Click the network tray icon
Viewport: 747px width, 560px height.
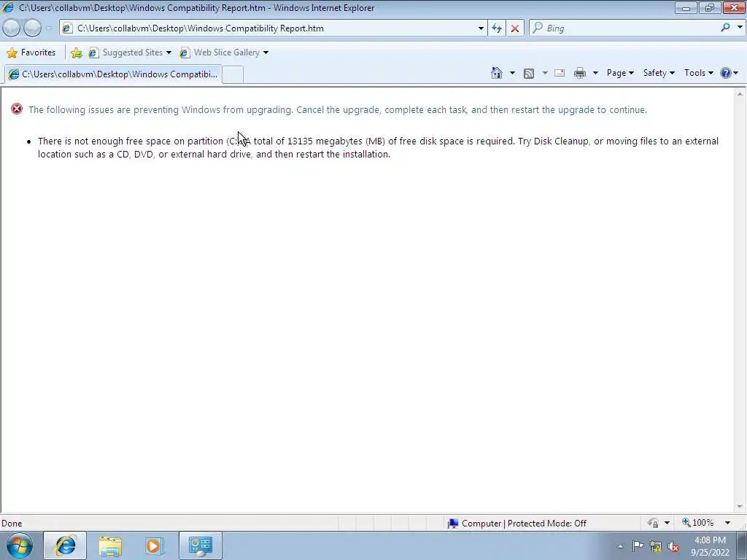point(656,547)
